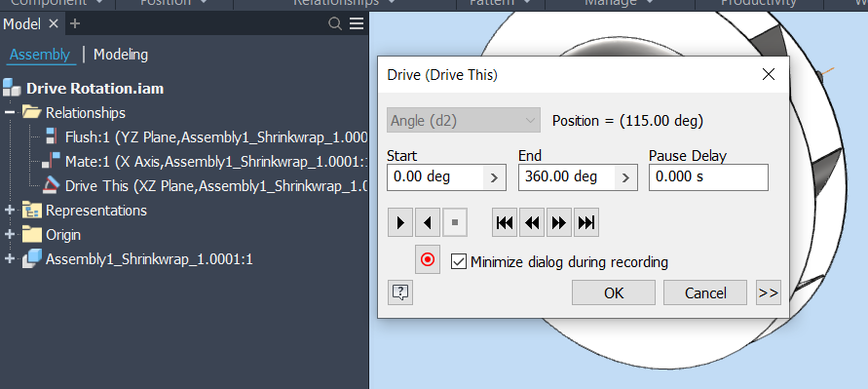Step backward one increment
The height and width of the screenshot is (389, 868).
(532, 222)
